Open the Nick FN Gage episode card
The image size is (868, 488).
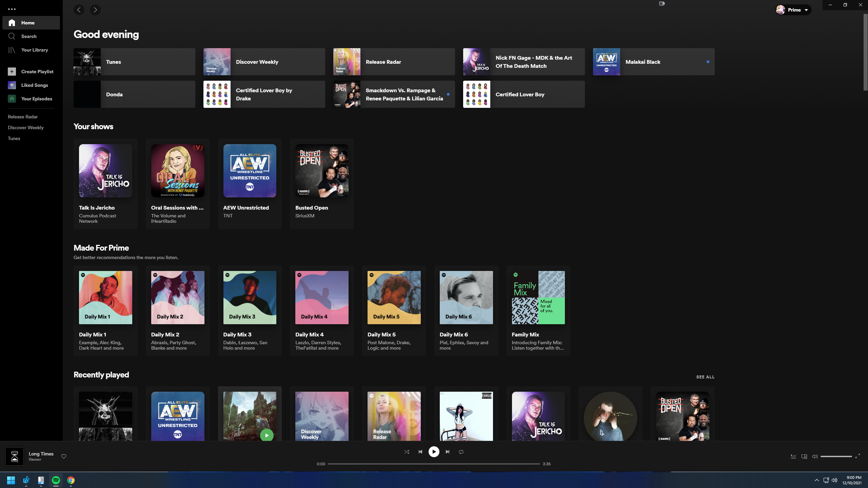[x=524, y=62]
